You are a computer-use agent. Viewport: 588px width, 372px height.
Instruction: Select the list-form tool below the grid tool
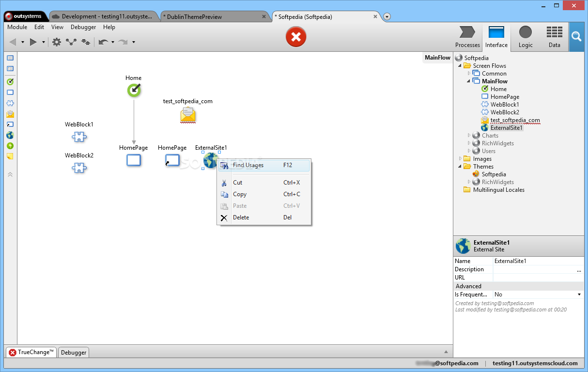pos(10,69)
